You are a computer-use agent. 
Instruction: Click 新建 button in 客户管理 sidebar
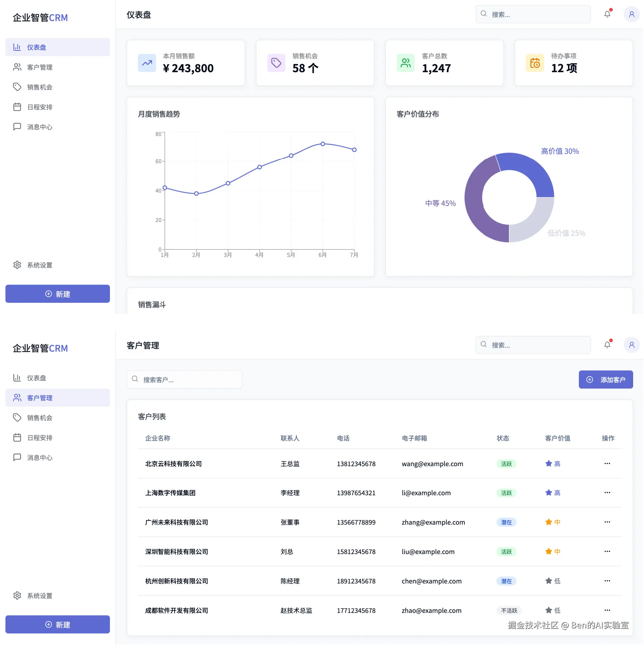point(58,624)
